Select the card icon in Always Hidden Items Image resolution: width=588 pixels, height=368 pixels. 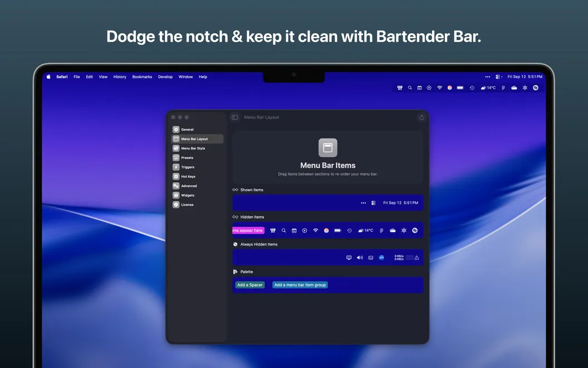pyautogui.click(x=371, y=258)
